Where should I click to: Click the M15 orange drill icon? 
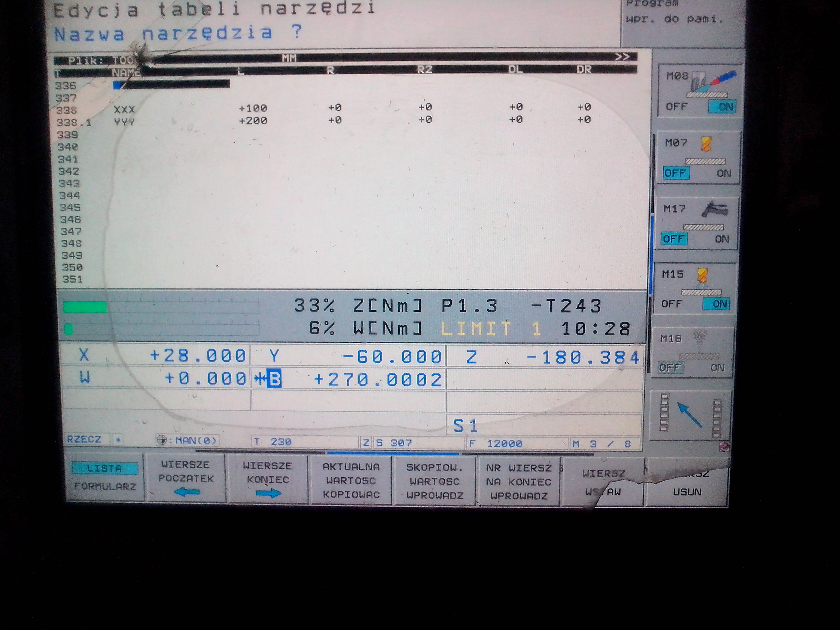coord(702,275)
